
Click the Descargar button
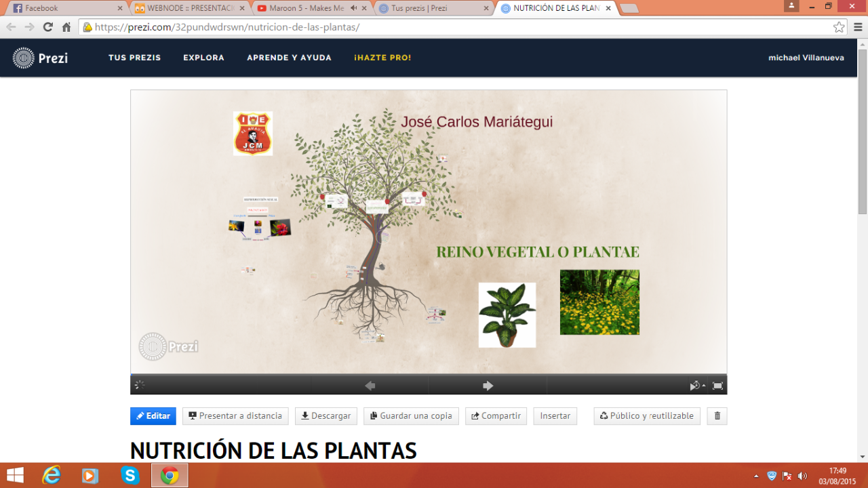325,416
